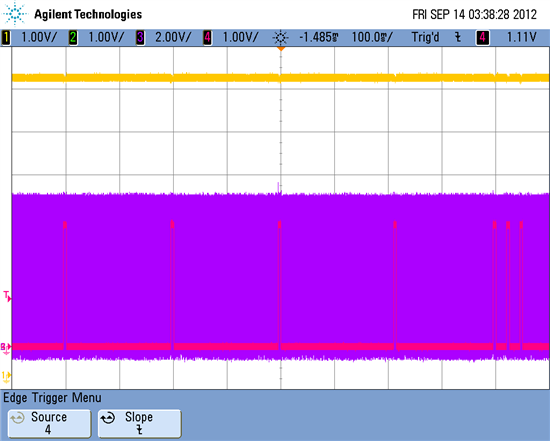Click the orange trigger position marker at top
Viewport: 550px width, 441px height.
281,49
